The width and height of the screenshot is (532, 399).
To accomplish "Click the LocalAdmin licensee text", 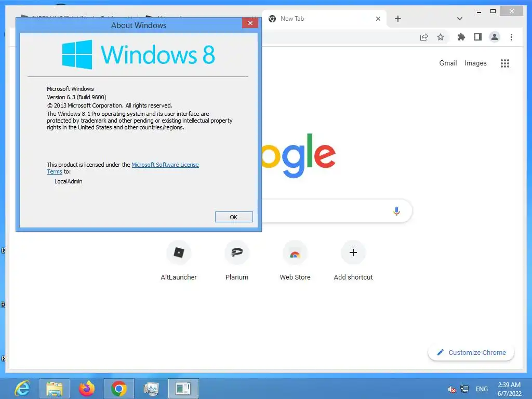I will tap(68, 181).
